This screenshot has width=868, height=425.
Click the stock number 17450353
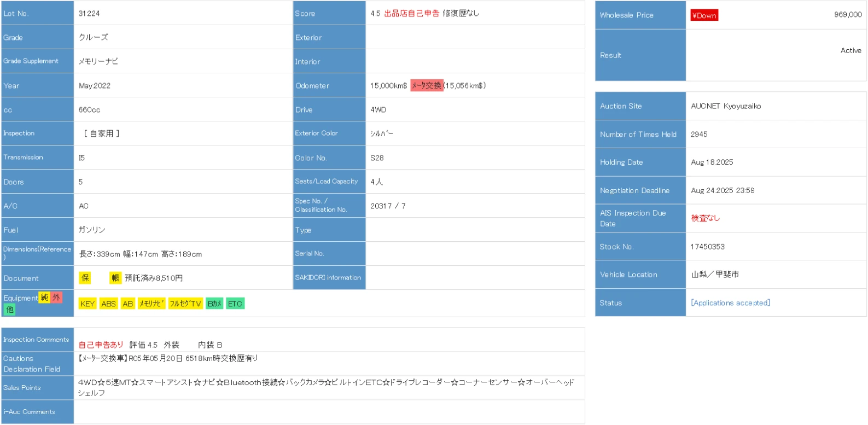pyautogui.click(x=707, y=247)
